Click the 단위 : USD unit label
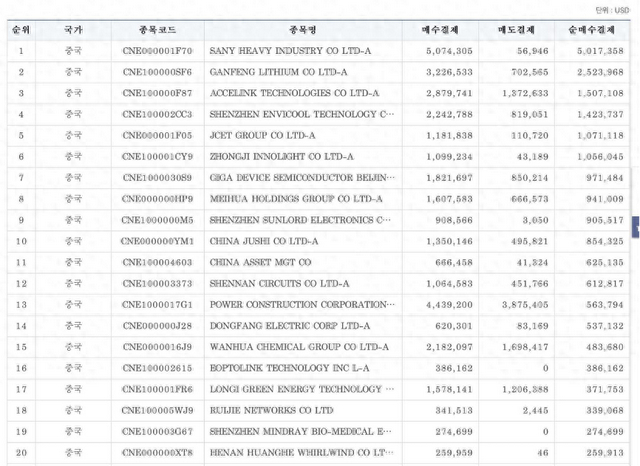640x466 pixels. click(x=612, y=10)
